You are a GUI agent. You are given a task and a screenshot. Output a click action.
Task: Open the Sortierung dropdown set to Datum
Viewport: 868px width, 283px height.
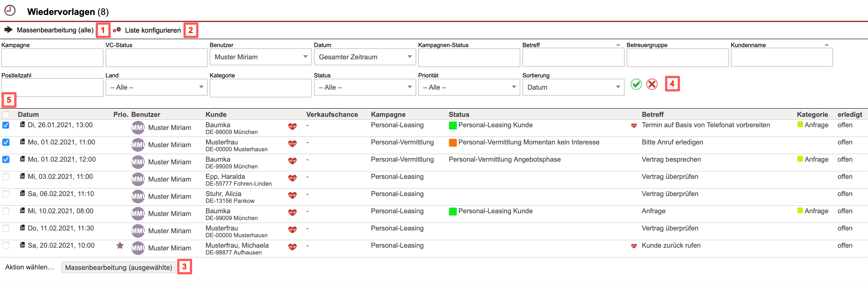tap(573, 87)
